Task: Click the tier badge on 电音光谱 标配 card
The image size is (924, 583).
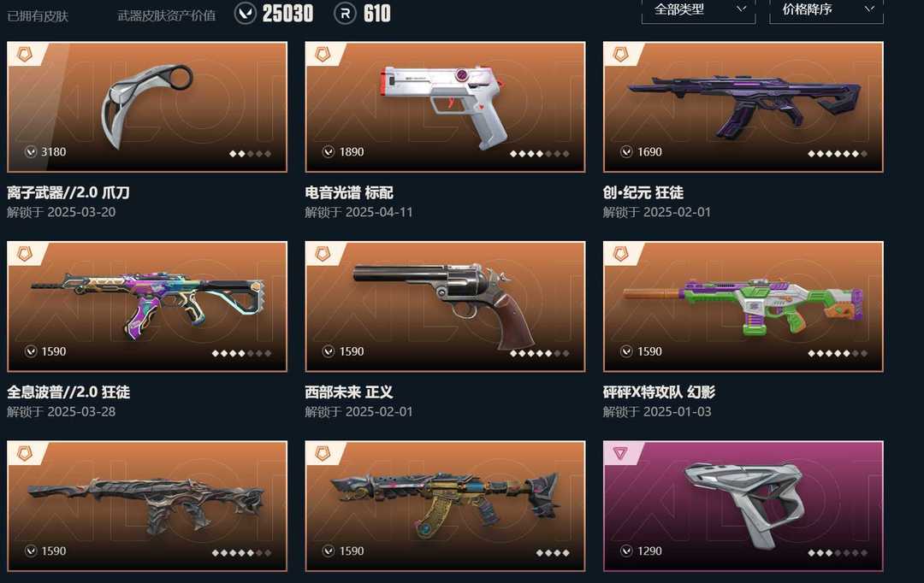Action: click(x=323, y=55)
